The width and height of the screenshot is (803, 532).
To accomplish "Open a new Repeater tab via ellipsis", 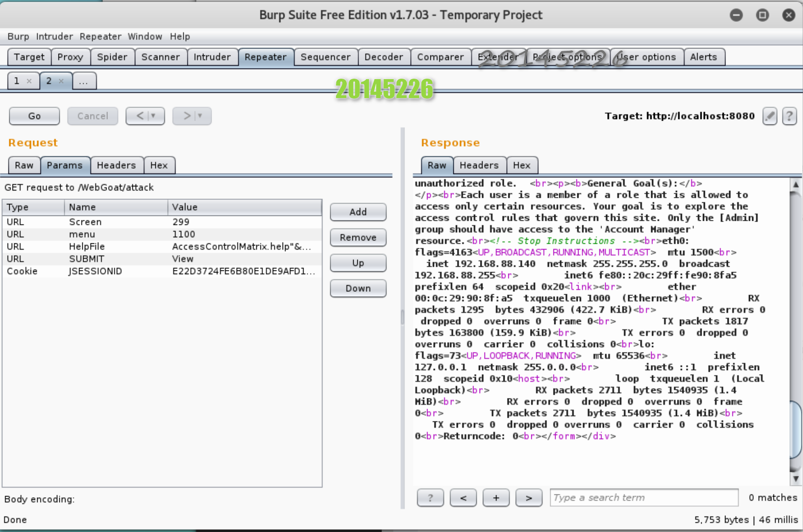I will [84, 81].
